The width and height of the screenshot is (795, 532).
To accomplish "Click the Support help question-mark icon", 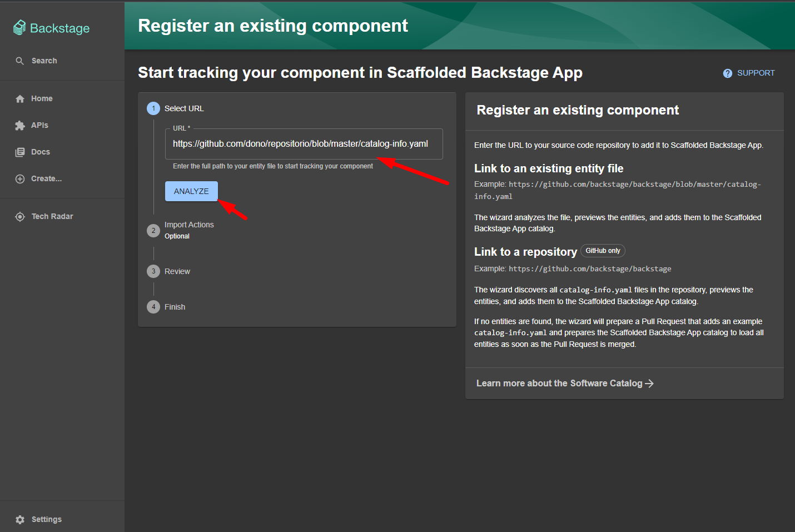I will coord(727,73).
